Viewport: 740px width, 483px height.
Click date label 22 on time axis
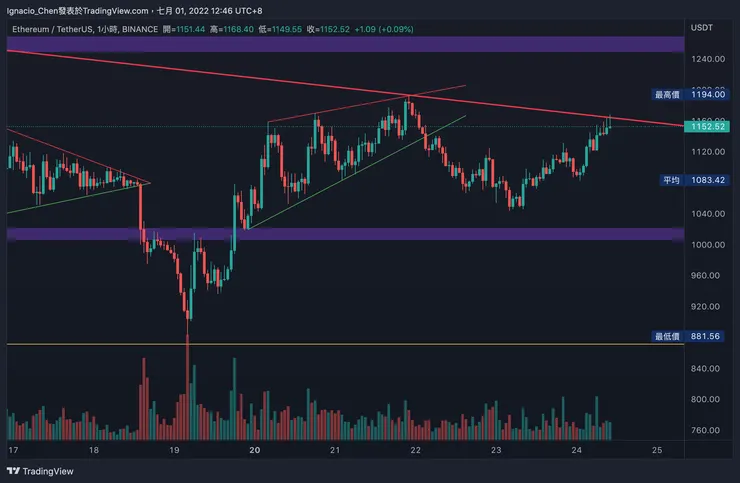click(415, 450)
